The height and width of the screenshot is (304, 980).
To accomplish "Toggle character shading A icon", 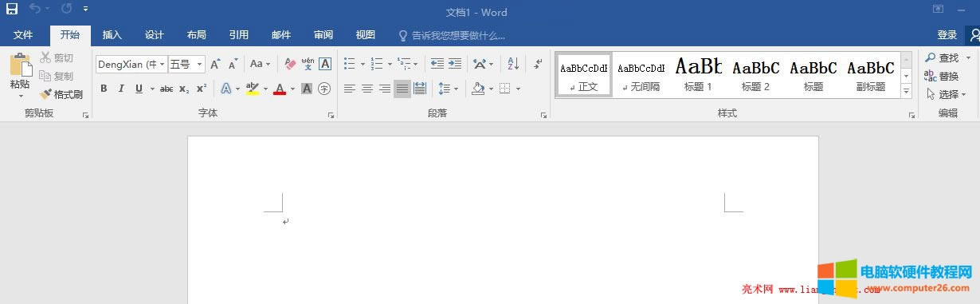I will pos(307,89).
